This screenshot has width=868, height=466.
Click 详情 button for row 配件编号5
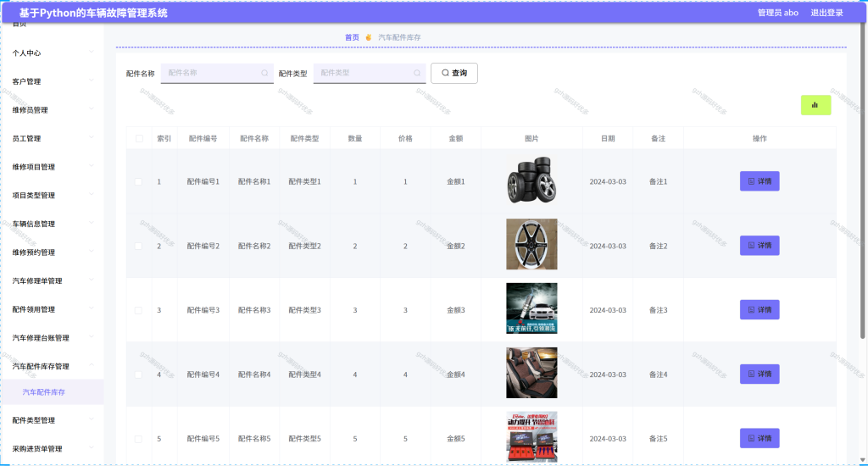pos(759,438)
